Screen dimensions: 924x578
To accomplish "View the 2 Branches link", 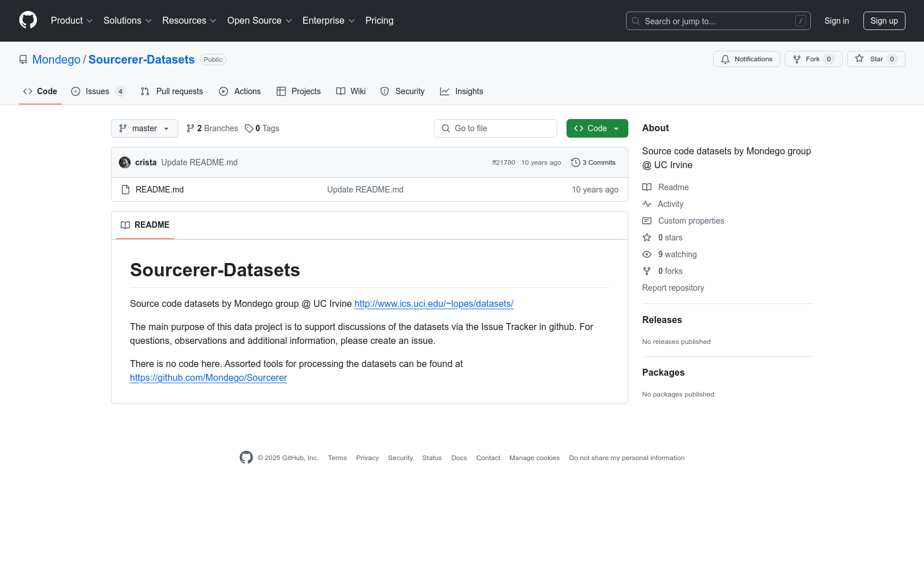I will click(212, 128).
